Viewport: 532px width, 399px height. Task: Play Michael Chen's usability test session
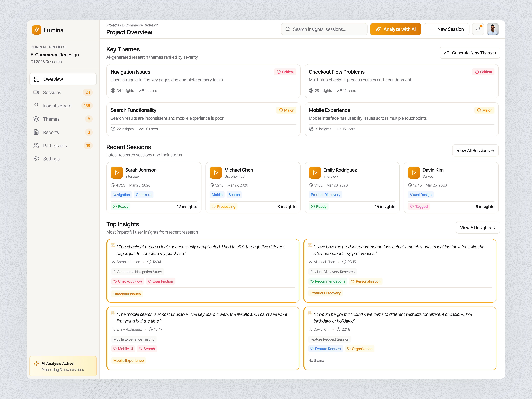pos(216,173)
